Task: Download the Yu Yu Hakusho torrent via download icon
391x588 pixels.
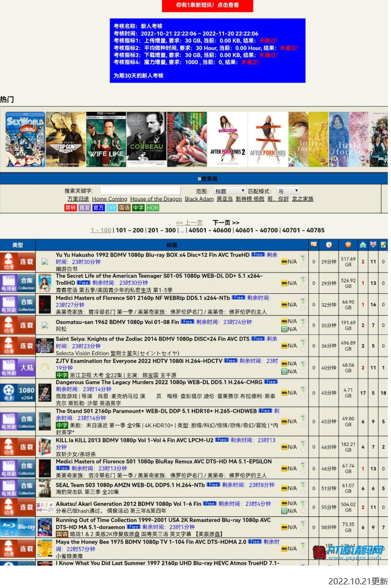Action: [303, 258]
